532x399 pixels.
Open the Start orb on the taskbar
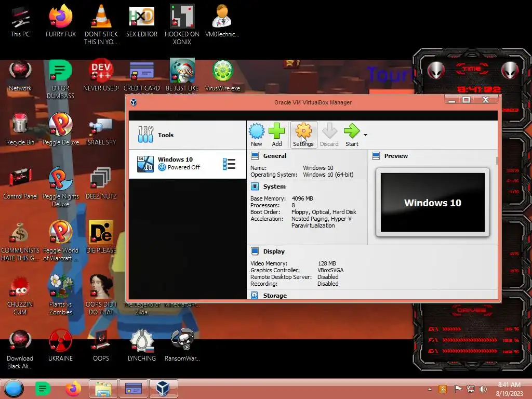[x=14, y=389]
